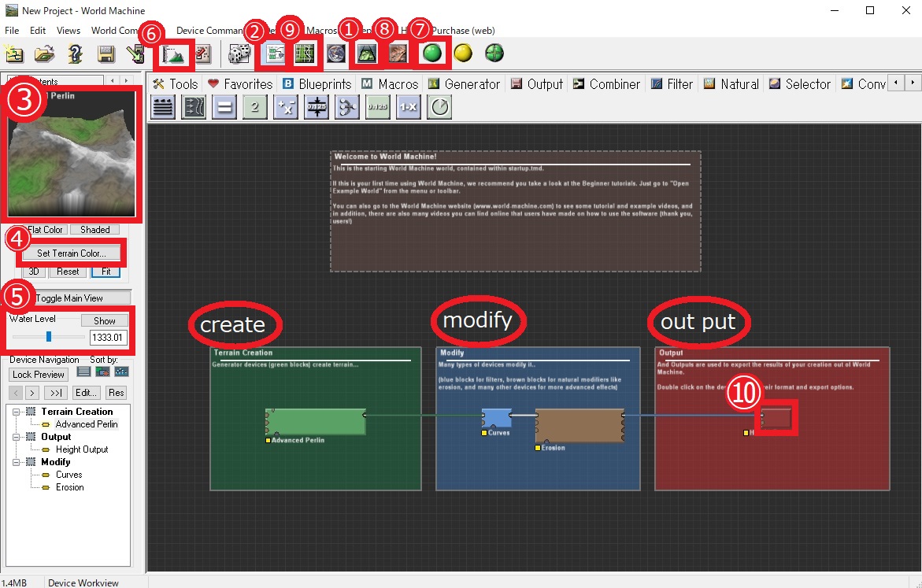
Task: Open the File menu
Action: pos(12,31)
